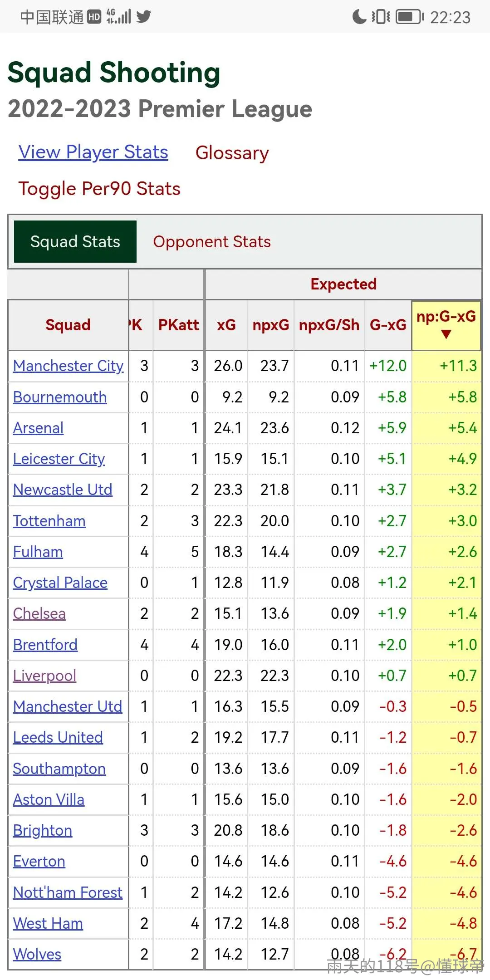Select the Squad Stats tab
This screenshot has height=980, width=490.
[x=75, y=242]
